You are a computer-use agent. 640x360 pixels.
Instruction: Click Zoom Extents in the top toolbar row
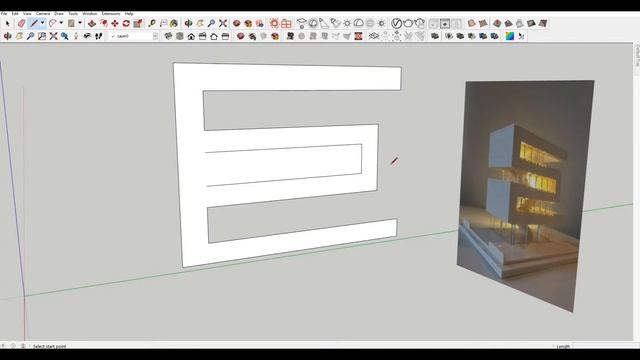[222, 24]
